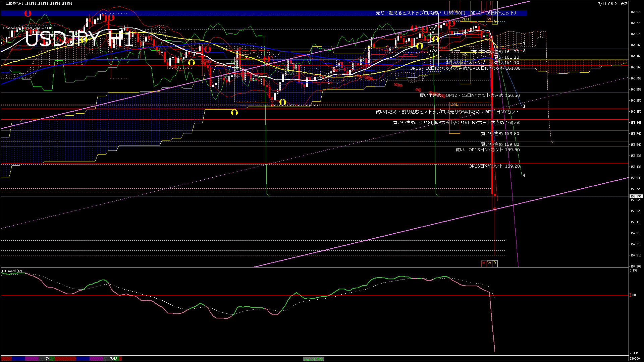This screenshot has height=362, width=644.
Task: Click the red M box at chart bottom
Action: pos(484,263)
